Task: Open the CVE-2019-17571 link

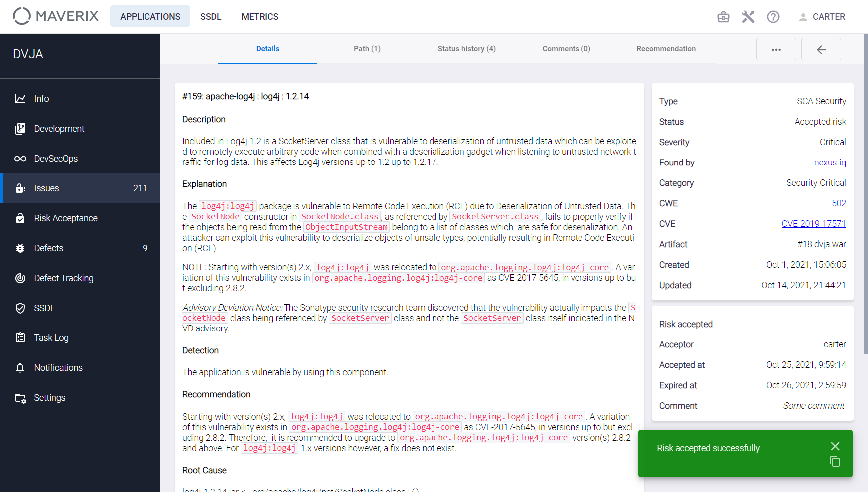Action: pyautogui.click(x=814, y=224)
